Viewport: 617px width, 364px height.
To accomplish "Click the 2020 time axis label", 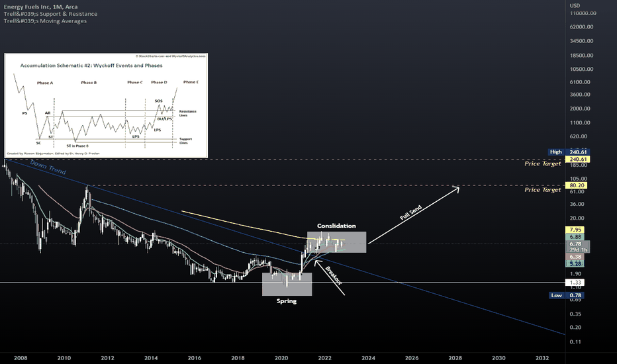I will tap(281, 358).
